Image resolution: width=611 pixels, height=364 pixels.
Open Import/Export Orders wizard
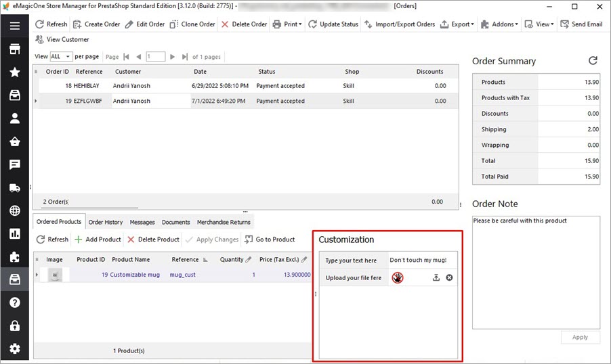400,24
